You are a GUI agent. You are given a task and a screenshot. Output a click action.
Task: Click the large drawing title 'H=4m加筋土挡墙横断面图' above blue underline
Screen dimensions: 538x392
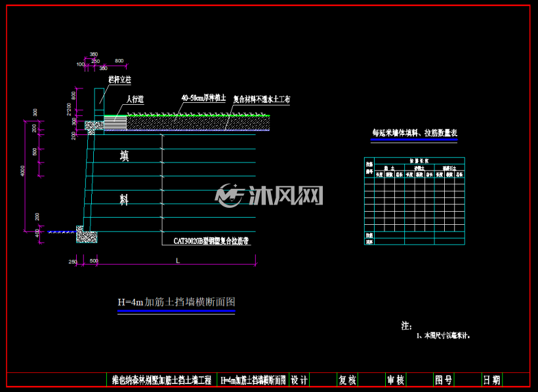(x=176, y=302)
